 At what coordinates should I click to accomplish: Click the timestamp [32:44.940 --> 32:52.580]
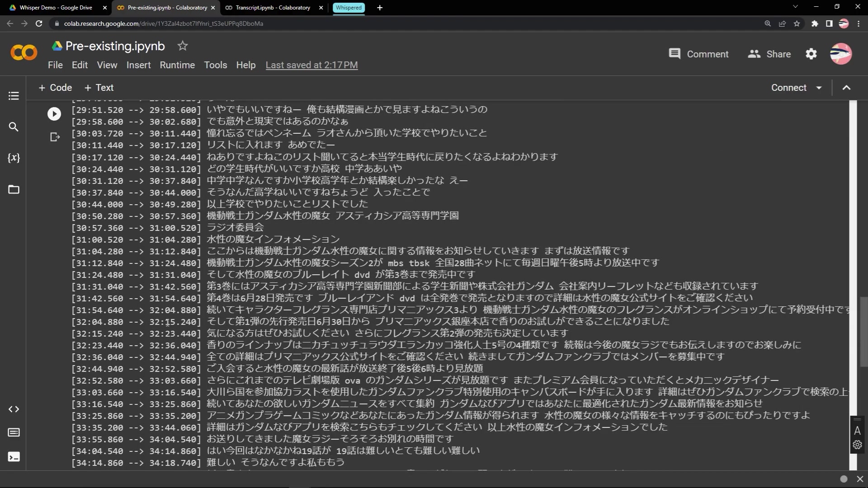[x=136, y=369]
